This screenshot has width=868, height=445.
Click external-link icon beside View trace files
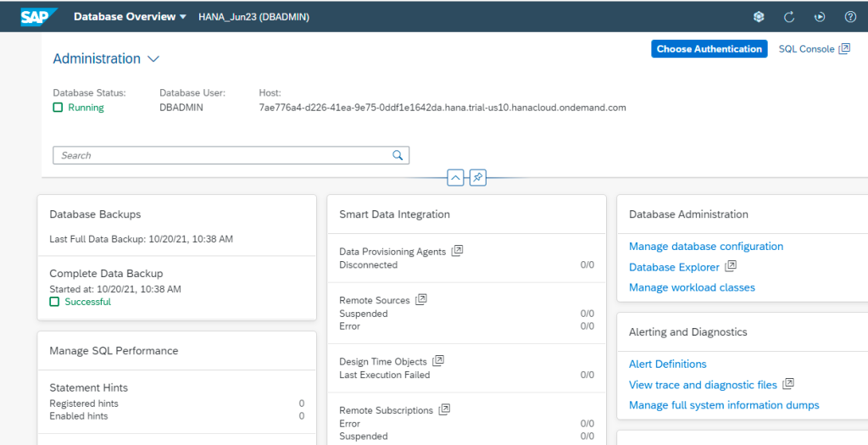789,384
